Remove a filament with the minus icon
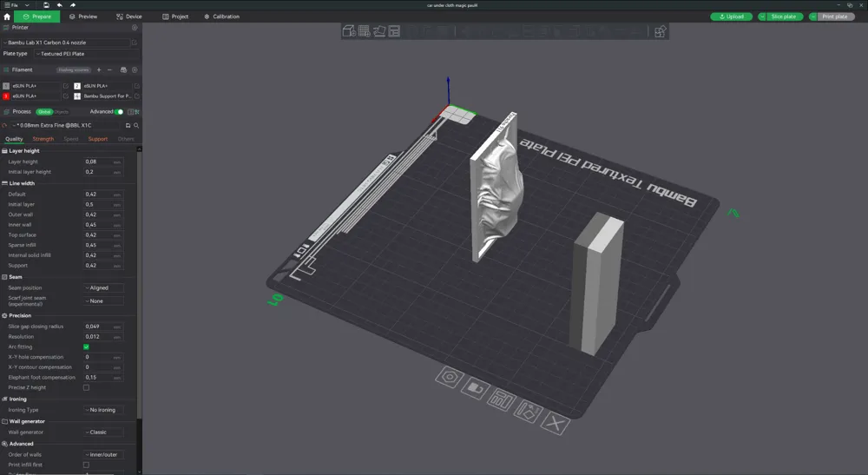 pyautogui.click(x=109, y=69)
